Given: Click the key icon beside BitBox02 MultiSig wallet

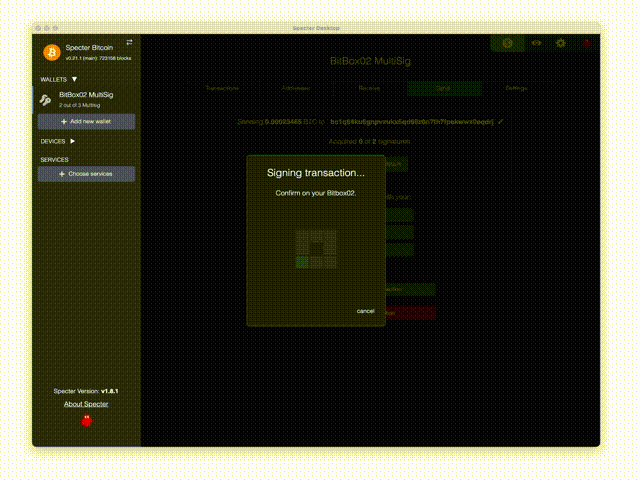Looking at the screenshot, I should [x=45, y=100].
